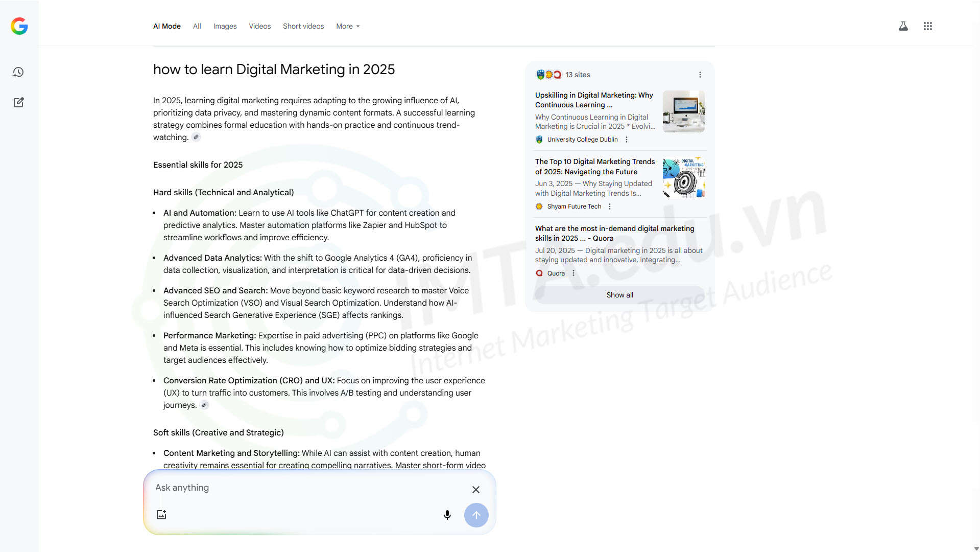Click the Digital Marketing Trends target thumbnail

click(x=684, y=177)
